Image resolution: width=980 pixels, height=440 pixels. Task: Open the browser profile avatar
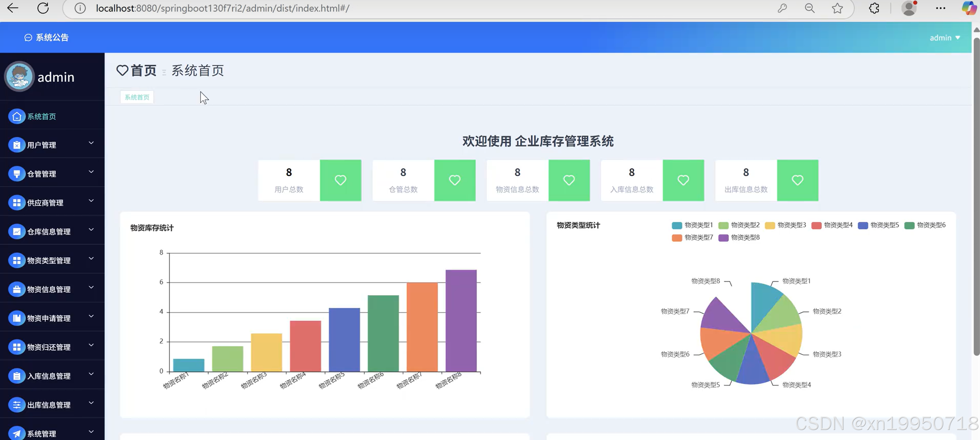[x=909, y=8]
